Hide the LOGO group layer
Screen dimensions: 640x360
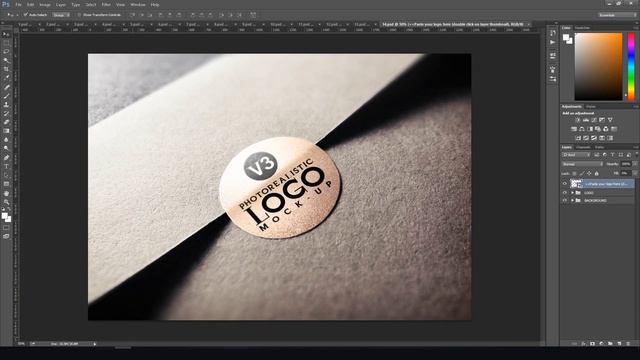565,193
